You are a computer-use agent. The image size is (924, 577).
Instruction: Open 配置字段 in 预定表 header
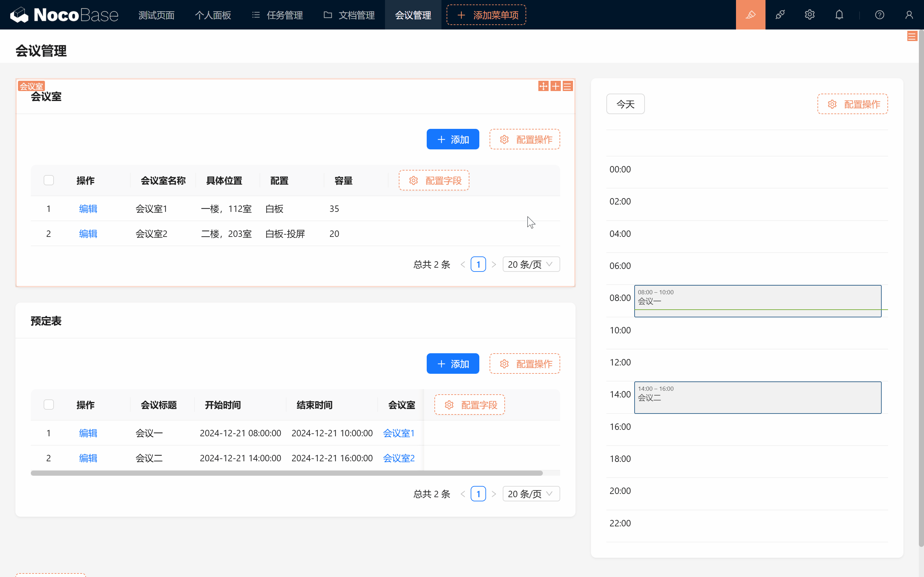pos(469,405)
